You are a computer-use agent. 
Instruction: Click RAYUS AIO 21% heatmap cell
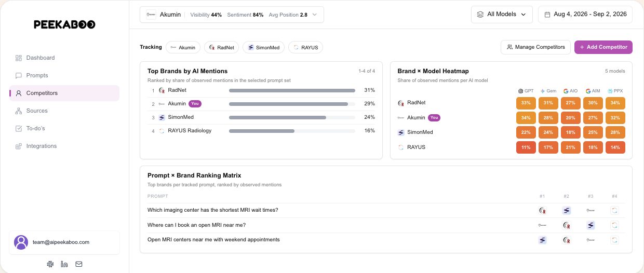[x=571, y=147]
